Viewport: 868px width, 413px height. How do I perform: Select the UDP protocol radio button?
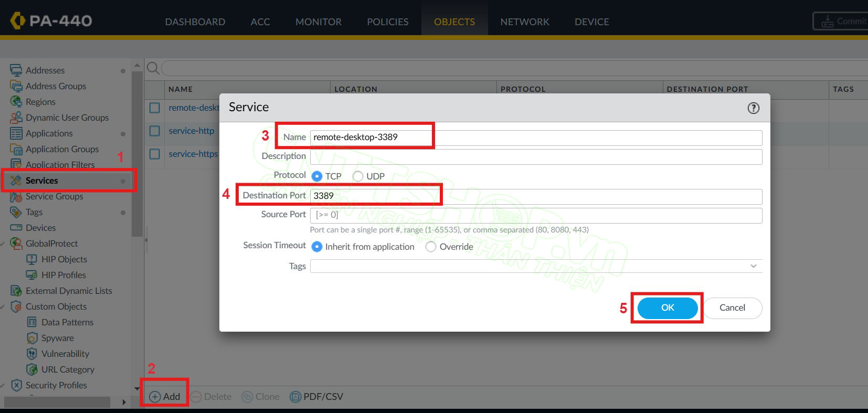point(358,176)
